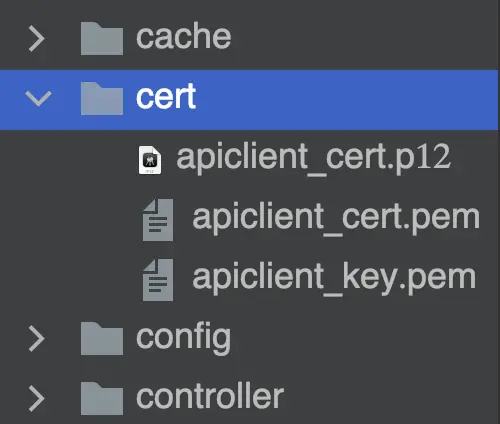
Task: Click the apiclient_cert.pem document icon
Action: click(x=158, y=220)
